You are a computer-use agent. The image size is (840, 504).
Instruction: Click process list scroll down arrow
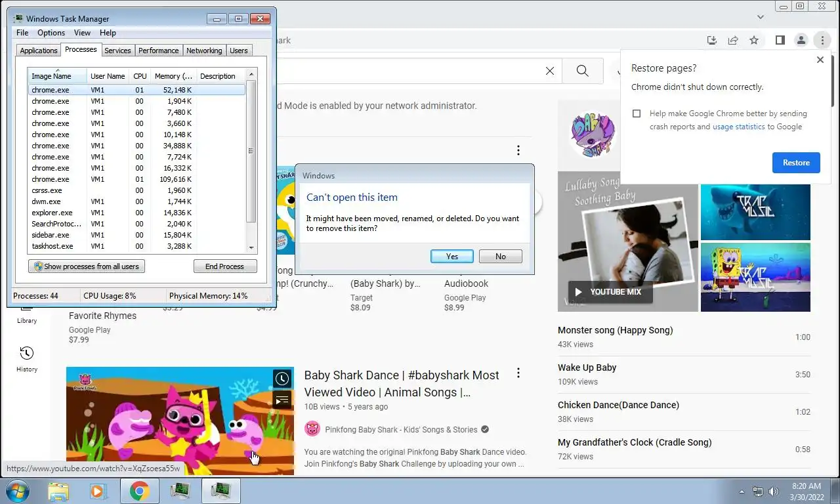pos(251,247)
